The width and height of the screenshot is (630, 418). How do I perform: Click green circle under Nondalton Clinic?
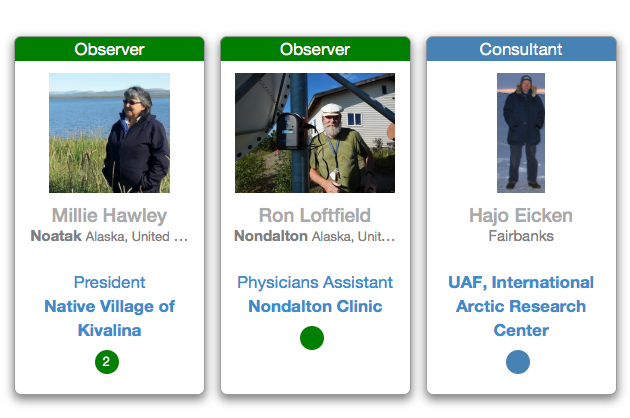(312, 338)
